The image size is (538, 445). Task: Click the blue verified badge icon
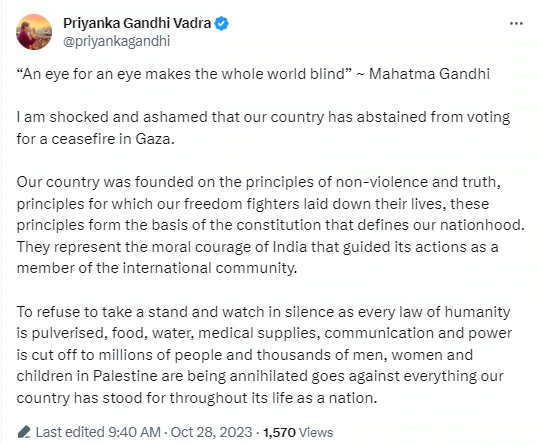(221, 23)
